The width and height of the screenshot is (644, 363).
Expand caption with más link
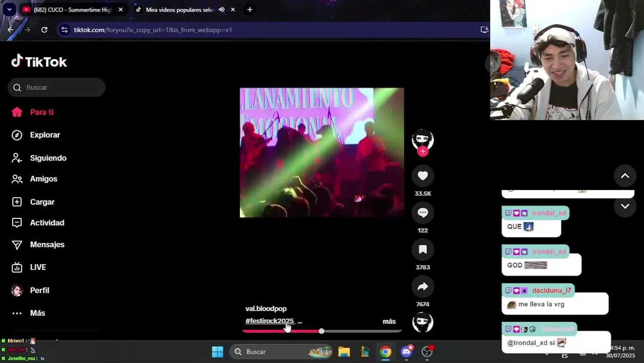(x=389, y=321)
